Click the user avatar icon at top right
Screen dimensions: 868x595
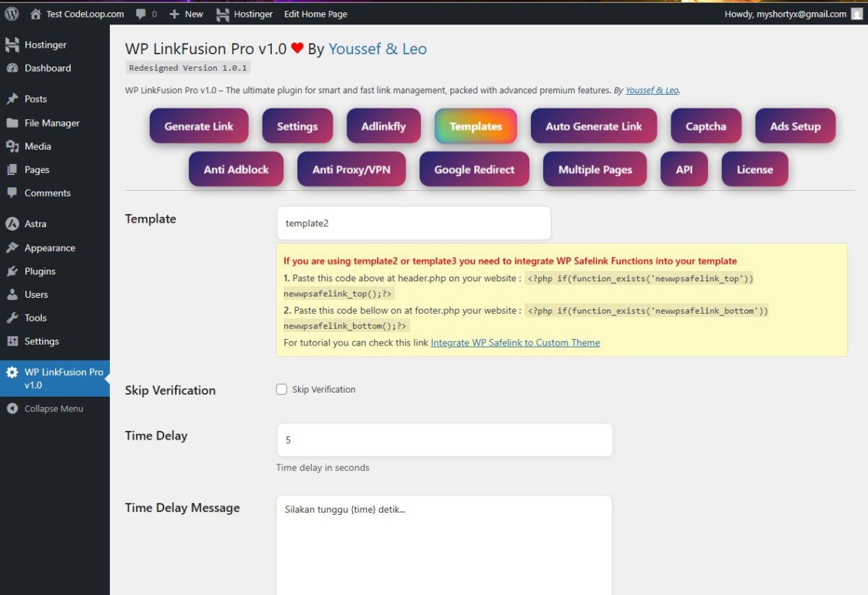(857, 14)
